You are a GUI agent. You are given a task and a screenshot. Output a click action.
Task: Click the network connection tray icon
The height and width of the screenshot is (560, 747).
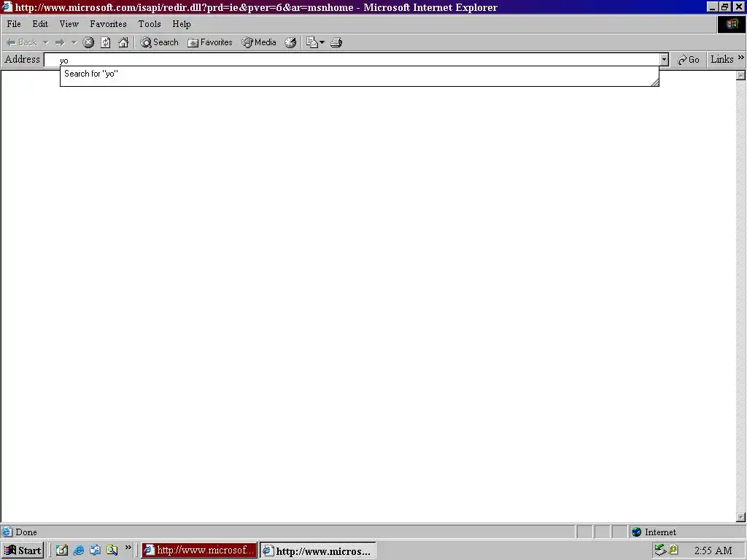point(659,550)
